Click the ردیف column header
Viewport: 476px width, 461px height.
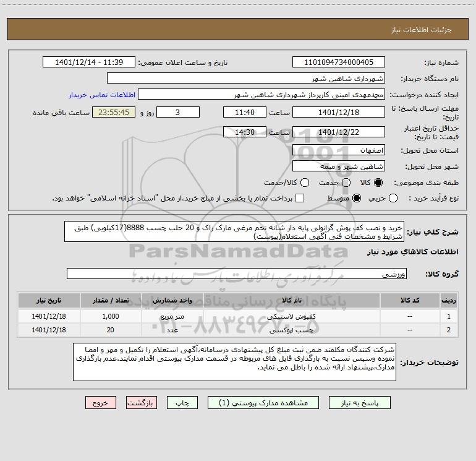(x=449, y=300)
